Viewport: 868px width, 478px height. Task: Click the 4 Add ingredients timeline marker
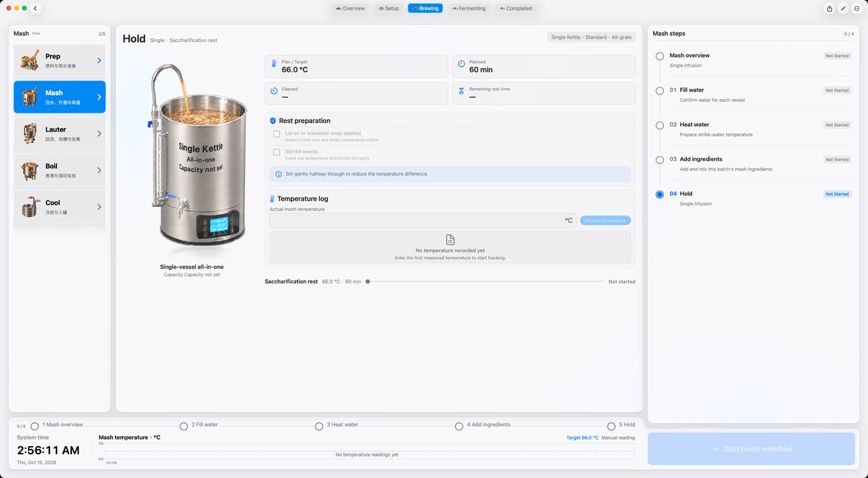click(x=459, y=426)
